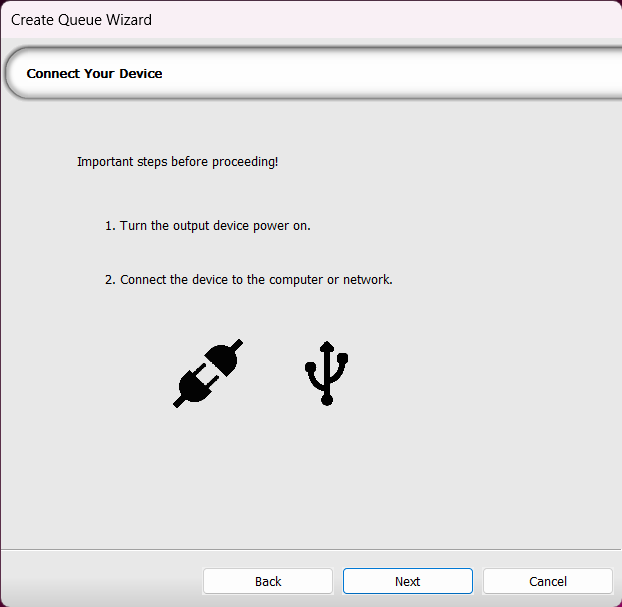622x607 pixels.
Task: Click 'Important steps before proceeding!' text
Action: pyautogui.click(x=177, y=162)
